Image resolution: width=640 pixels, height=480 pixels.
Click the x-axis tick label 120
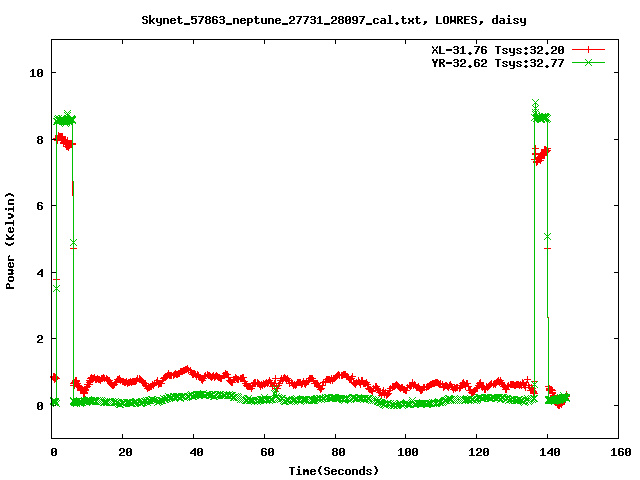(x=479, y=452)
